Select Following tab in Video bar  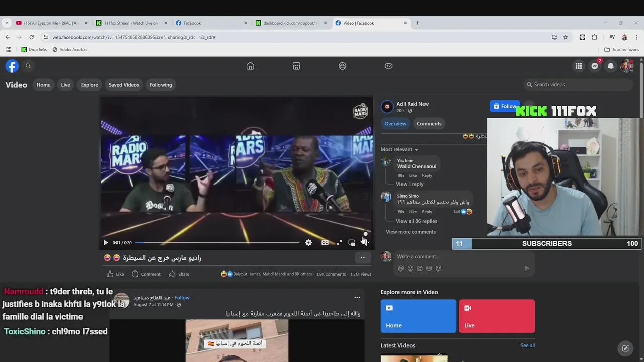(161, 85)
